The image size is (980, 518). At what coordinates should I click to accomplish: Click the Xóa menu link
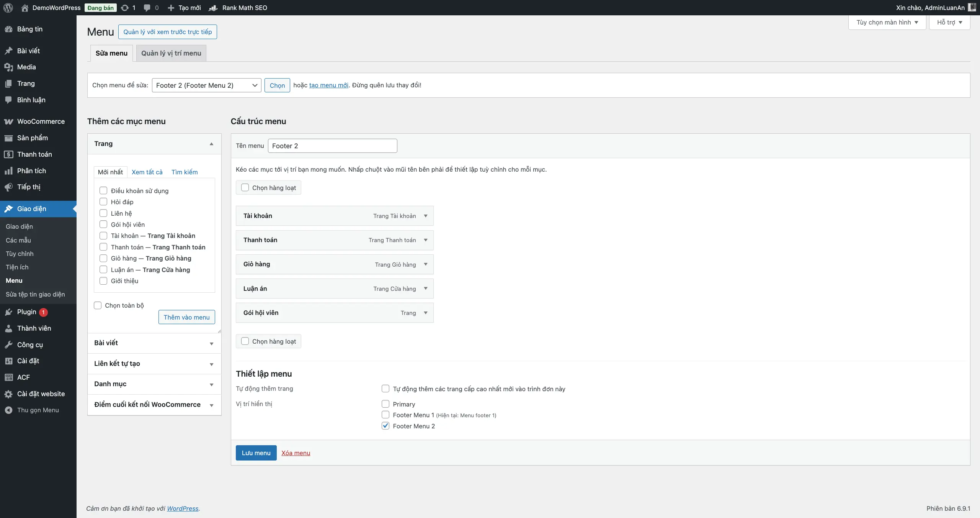click(x=296, y=453)
